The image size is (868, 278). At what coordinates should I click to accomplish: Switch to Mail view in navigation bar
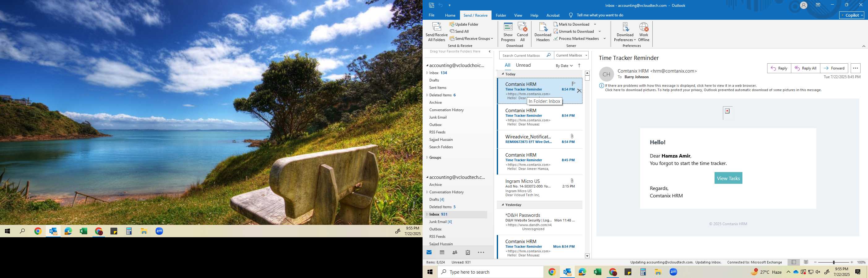429,252
